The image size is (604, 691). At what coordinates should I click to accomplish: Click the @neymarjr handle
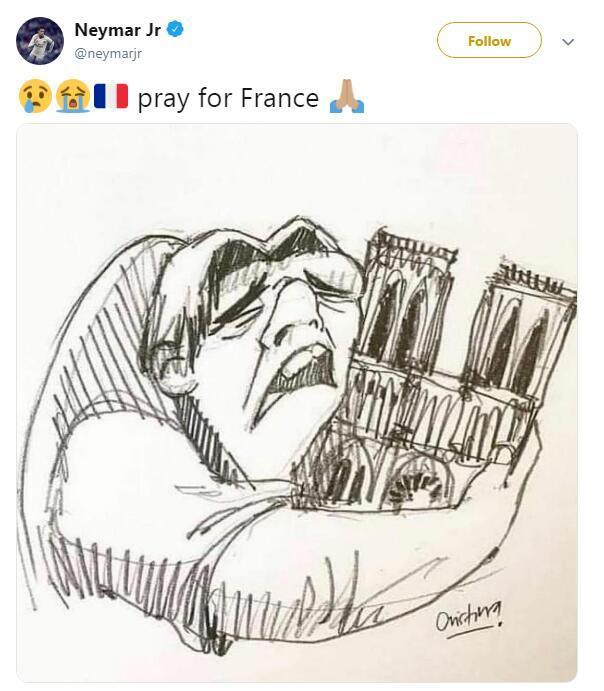[108, 54]
